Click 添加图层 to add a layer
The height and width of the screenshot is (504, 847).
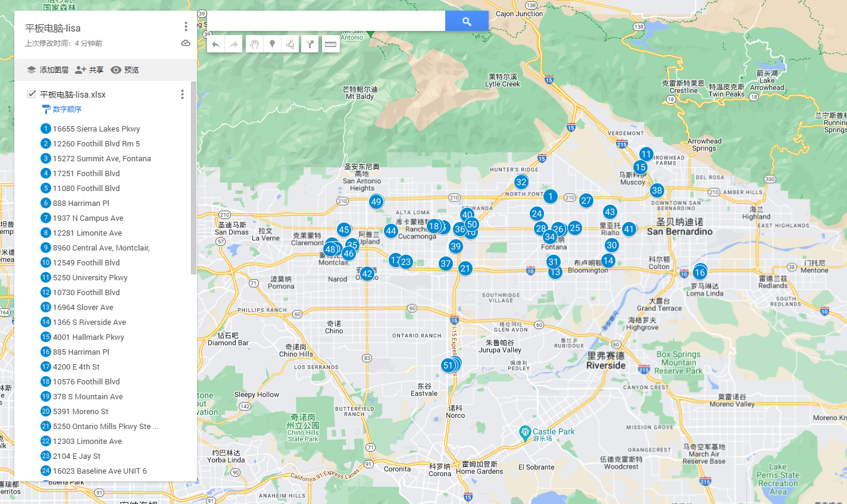click(x=48, y=70)
